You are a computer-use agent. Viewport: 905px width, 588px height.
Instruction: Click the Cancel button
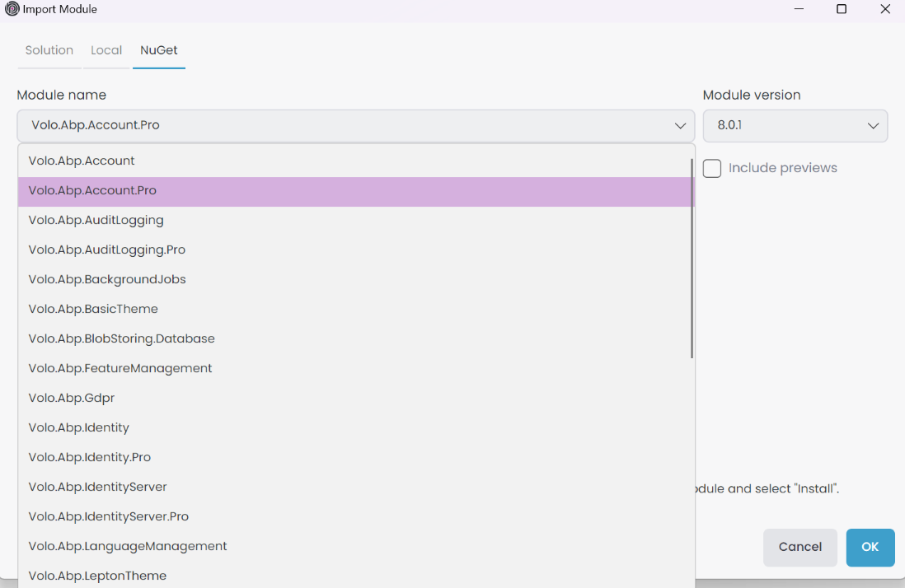point(799,547)
